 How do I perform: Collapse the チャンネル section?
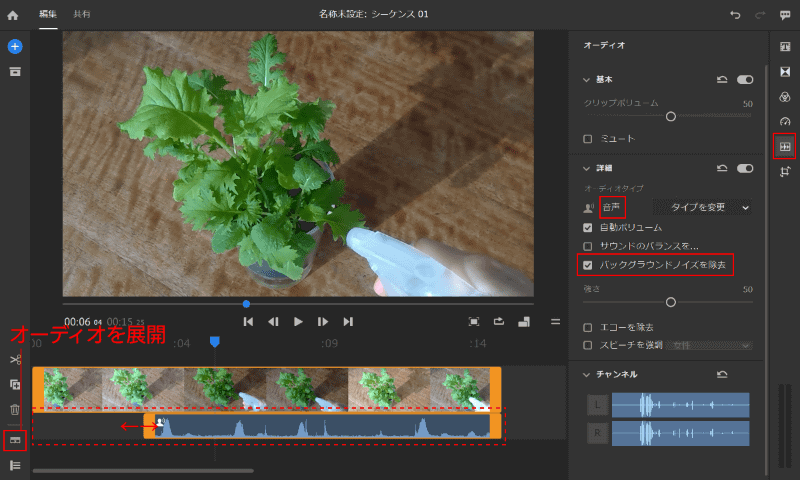tap(586, 374)
